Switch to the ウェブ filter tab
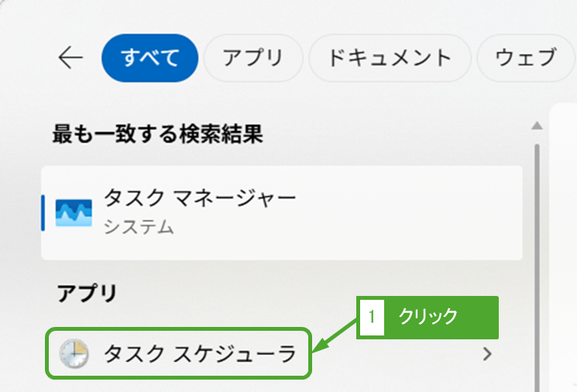Image resolution: width=577 pixels, height=392 pixels. click(526, 57)
